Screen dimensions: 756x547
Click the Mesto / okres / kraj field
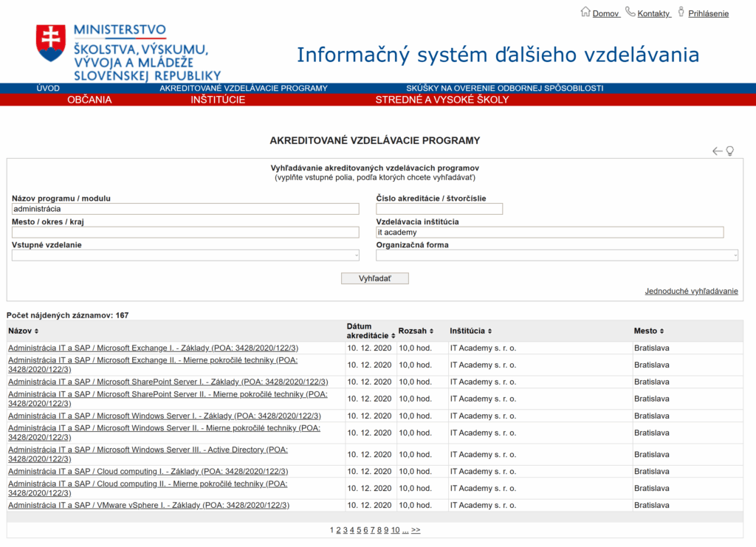[x=185, y=233]
